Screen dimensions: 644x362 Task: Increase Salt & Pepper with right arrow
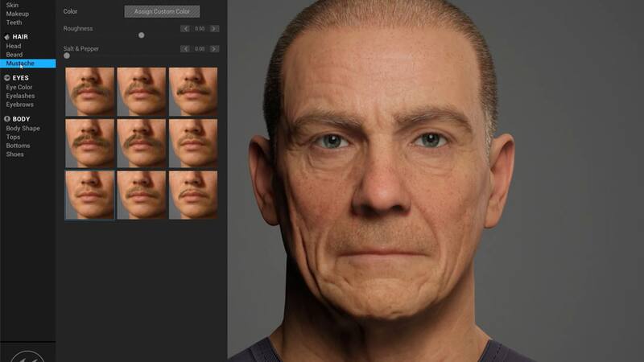pos(214,49)
